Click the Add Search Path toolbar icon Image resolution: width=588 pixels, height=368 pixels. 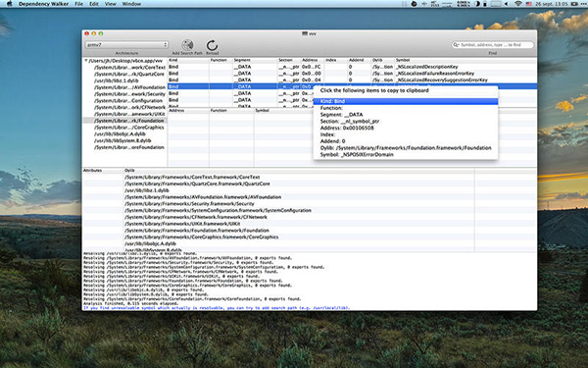pyautogui.click(x=187, y=45)
